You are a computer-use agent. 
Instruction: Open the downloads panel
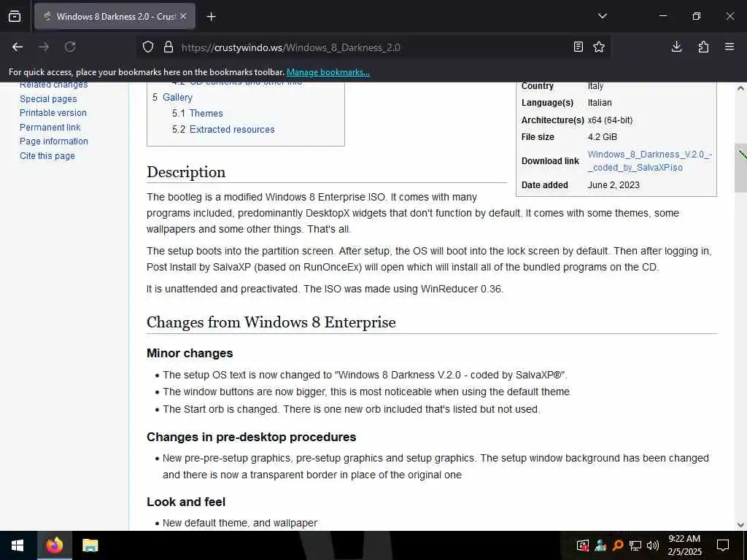tap(676, 47)
